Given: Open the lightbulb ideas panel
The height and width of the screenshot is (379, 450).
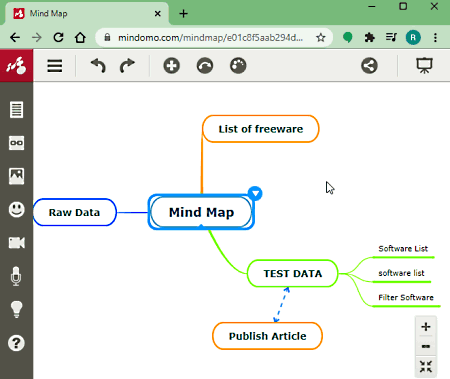Looking at the screenshot, I should [x=16, y=309].
